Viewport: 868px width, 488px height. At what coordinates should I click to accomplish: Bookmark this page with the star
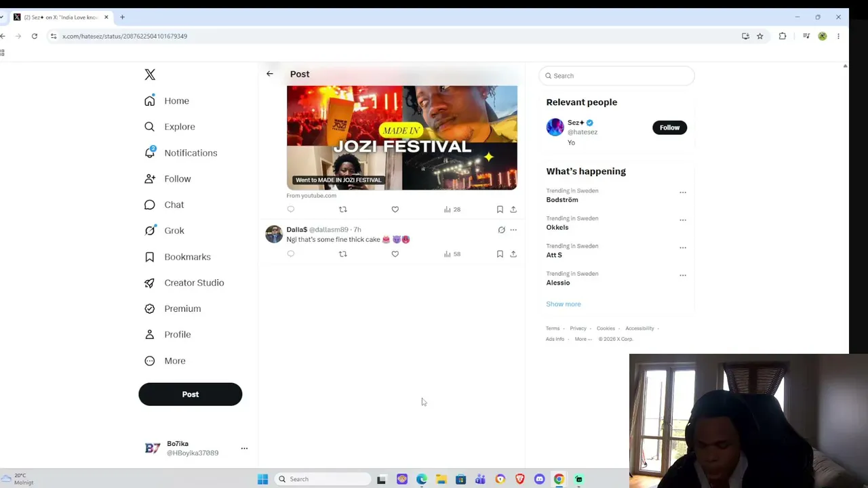coord(759,36)
